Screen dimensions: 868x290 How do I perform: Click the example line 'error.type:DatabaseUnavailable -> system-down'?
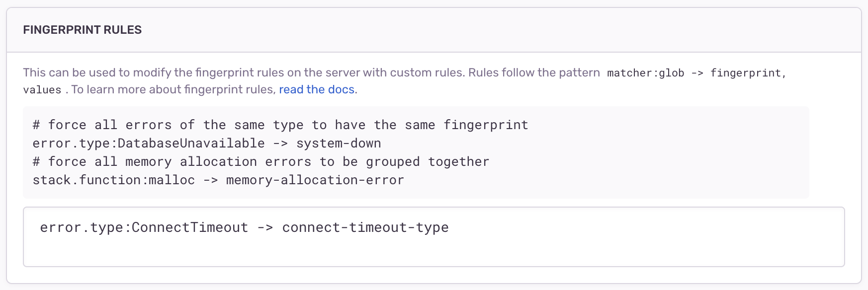[206, 143]
